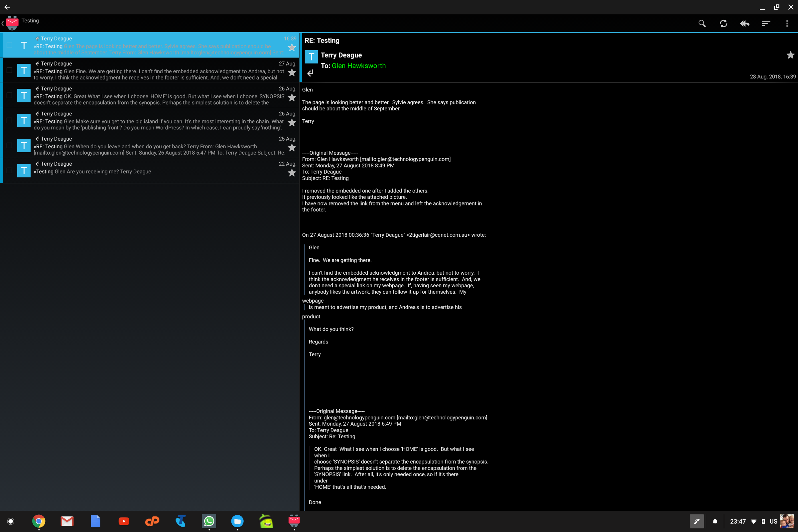Image resolution: width=798 pixels, height=532 pixels.
Task: Star the 27 Aug. Terry Deague message
Action: (292, 72)
